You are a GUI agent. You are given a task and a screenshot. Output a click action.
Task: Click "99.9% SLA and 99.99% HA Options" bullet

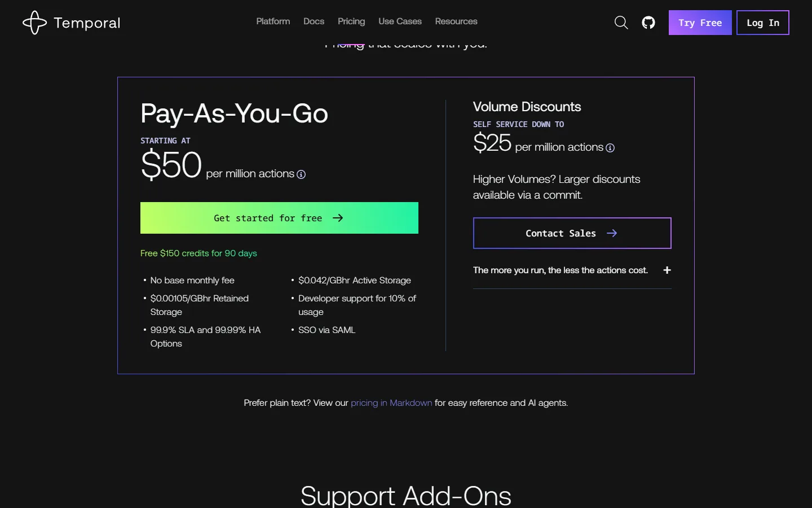[205, 337]
